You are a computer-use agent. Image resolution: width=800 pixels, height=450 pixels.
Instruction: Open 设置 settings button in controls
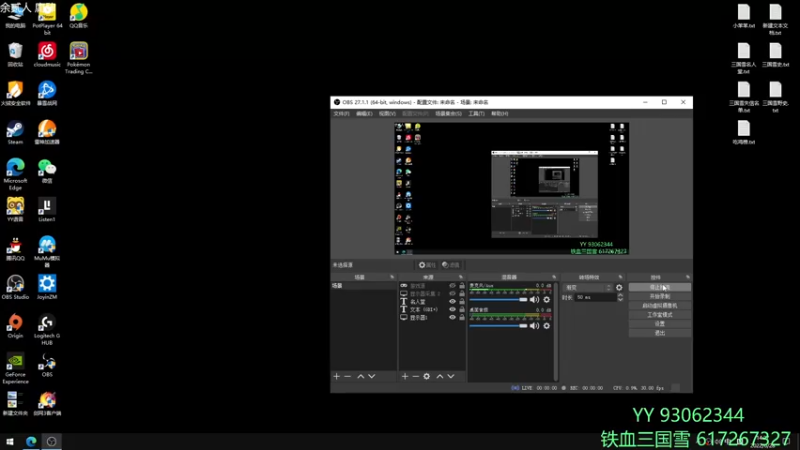tap(660, 324)
